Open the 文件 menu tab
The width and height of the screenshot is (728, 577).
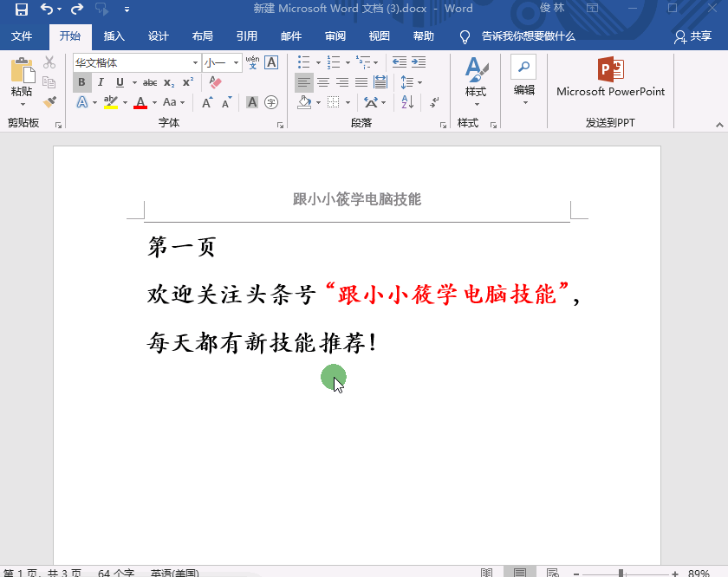[x=22, y=36]
